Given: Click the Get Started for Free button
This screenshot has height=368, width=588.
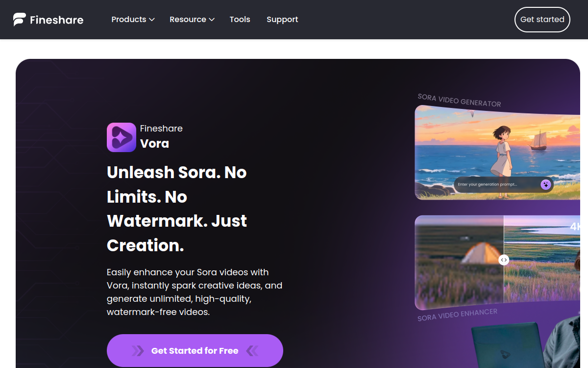Looking at the screenshot, I should 195,350.
